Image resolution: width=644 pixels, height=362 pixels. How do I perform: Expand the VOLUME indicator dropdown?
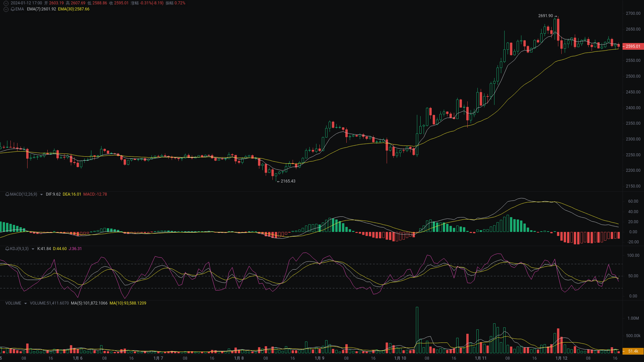pyautogui.click(x=25, y=303)
